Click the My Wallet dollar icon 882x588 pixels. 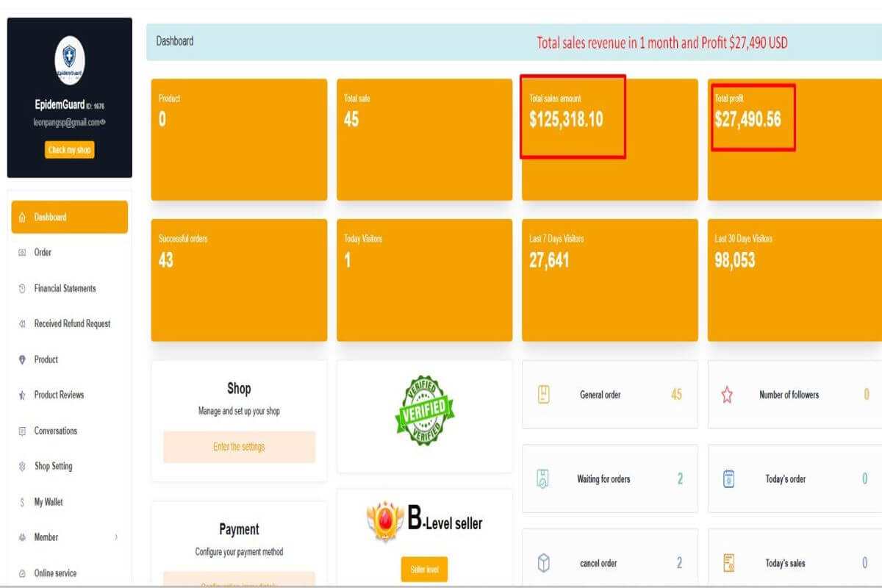coord(22,503)
